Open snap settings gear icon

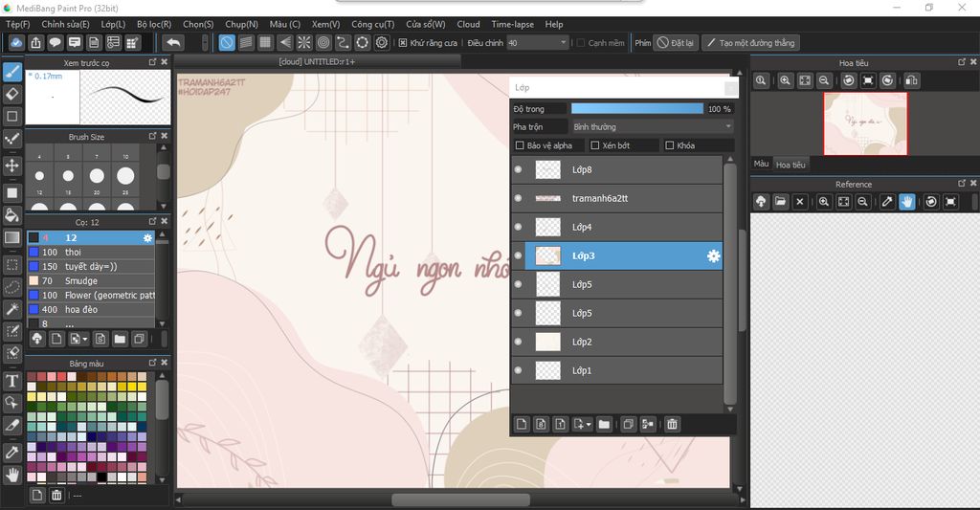coord(381,42)
